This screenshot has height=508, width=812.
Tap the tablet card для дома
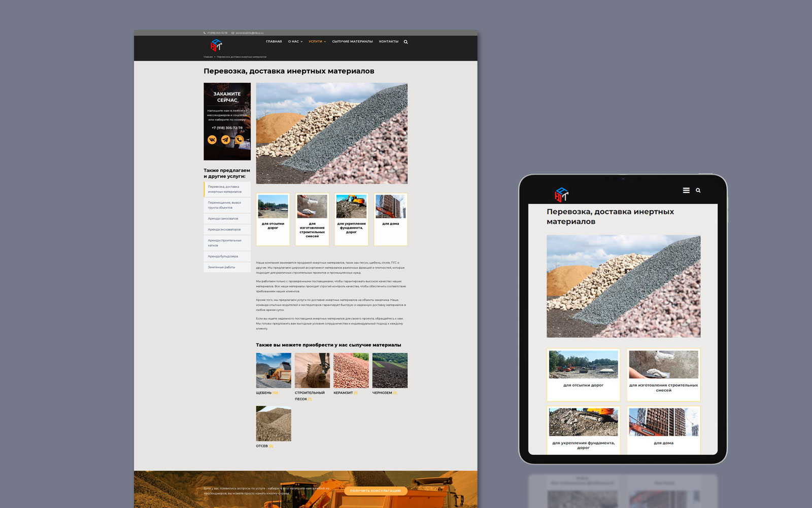(x=664, y=430)
